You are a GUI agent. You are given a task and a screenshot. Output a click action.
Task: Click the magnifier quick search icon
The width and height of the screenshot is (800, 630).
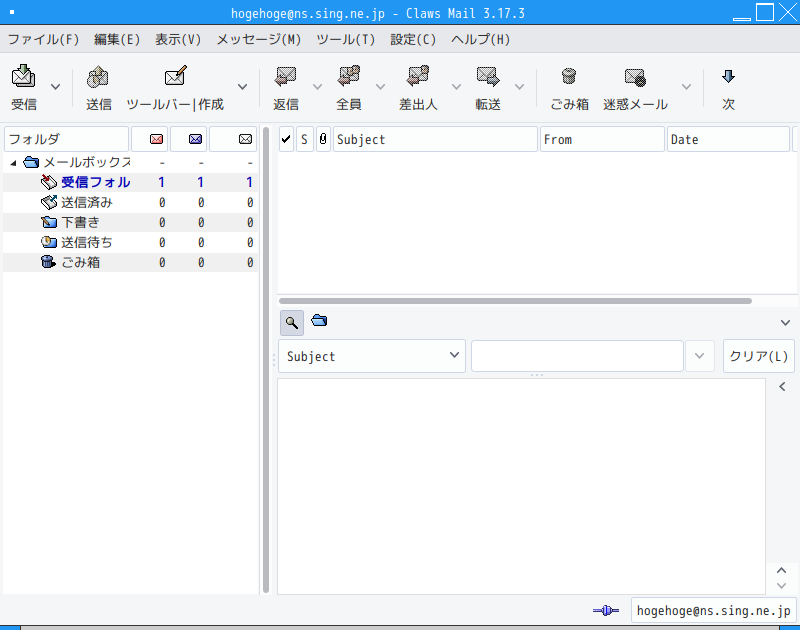(292, 322)
